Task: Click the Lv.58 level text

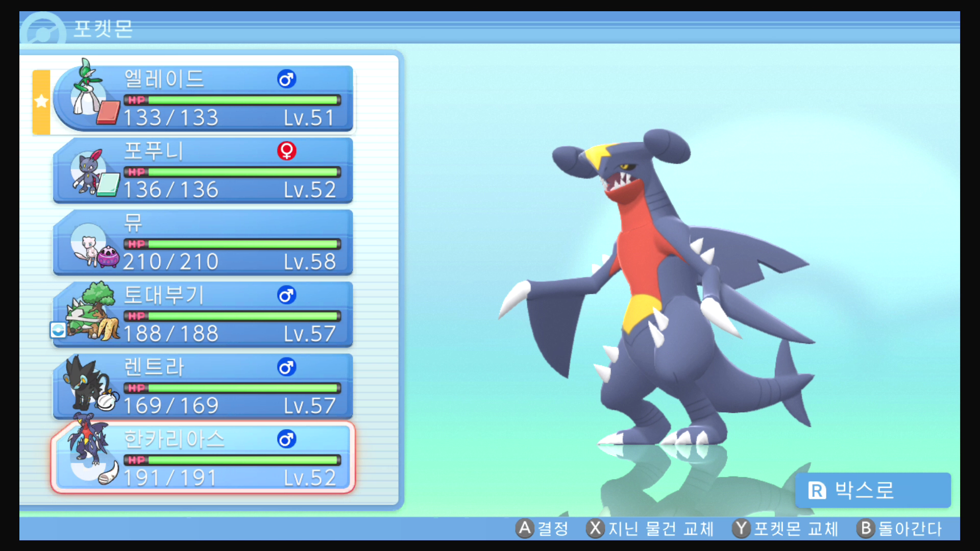Action: pyautogui.click(x=310, y=262)
